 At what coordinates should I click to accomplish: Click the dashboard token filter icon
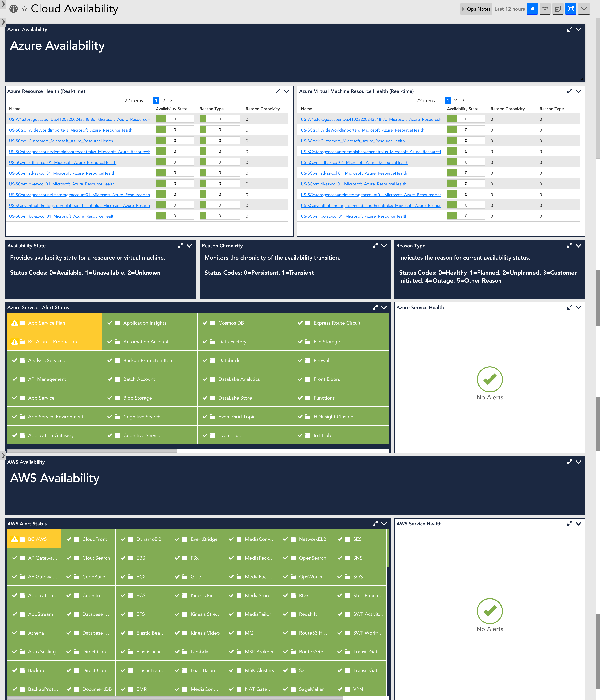coord(545,9)
